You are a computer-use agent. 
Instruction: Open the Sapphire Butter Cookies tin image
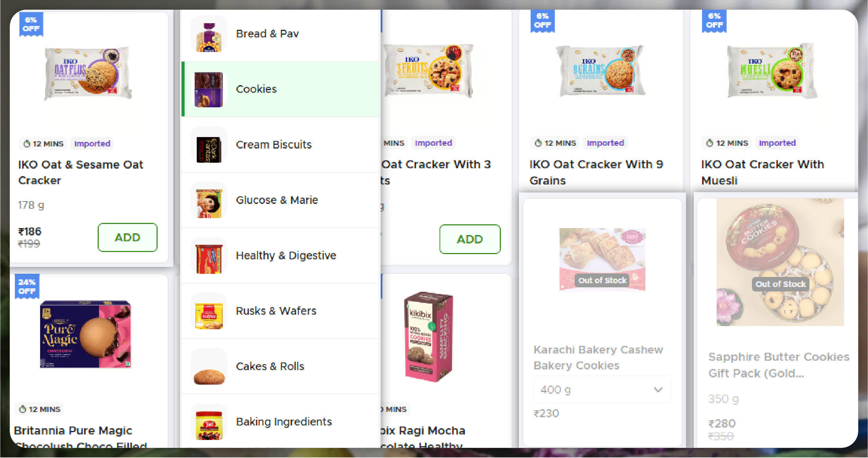coord(780,262)
